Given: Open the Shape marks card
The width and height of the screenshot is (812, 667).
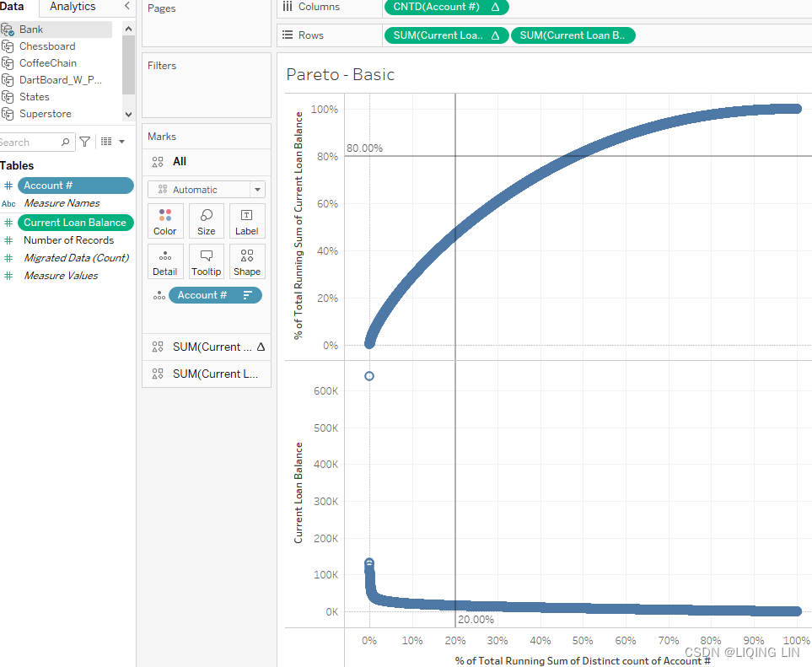Looking at the screenshot, I should point(247,261).
